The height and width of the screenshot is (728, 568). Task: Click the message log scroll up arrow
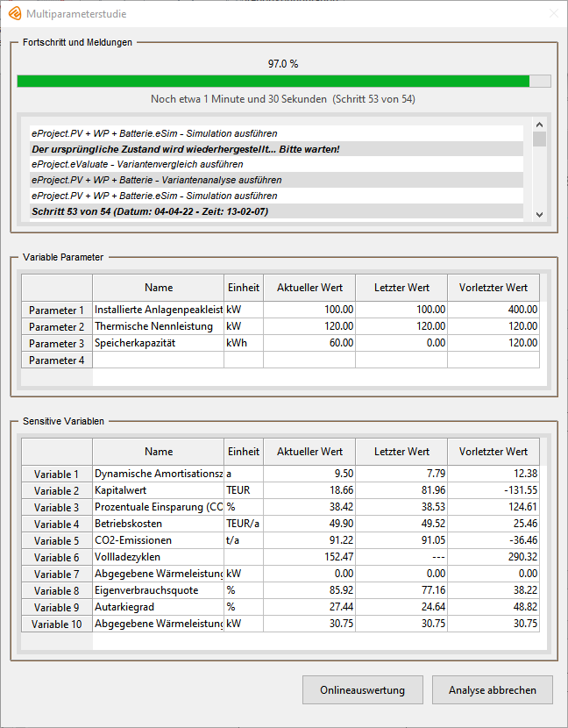(x=539, y=125)
